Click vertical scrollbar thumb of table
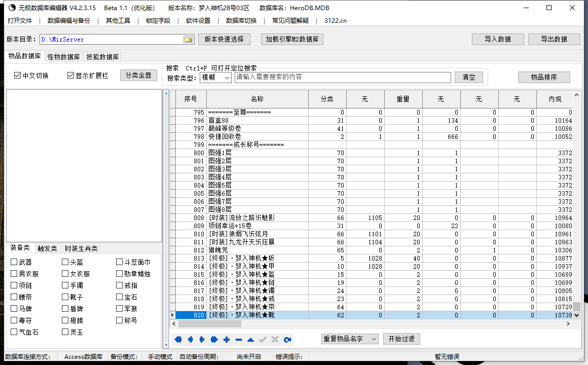 pos(577,307)
